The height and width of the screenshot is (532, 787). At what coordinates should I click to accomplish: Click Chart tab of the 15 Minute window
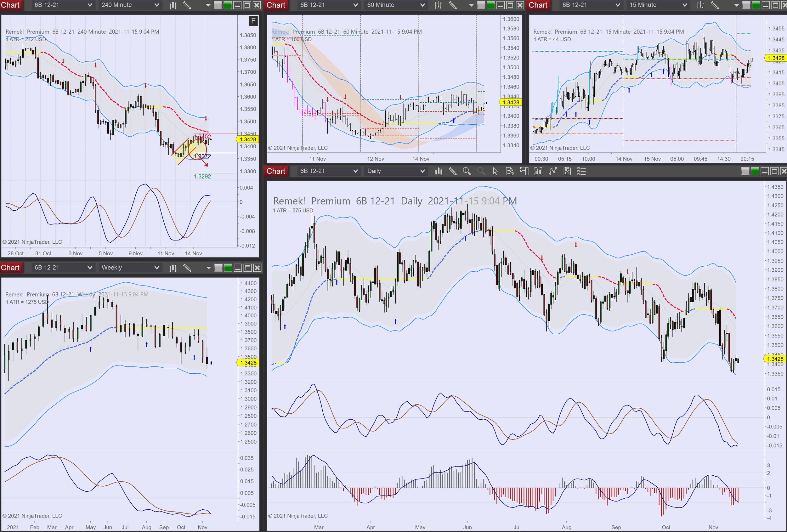click(538, 5)
